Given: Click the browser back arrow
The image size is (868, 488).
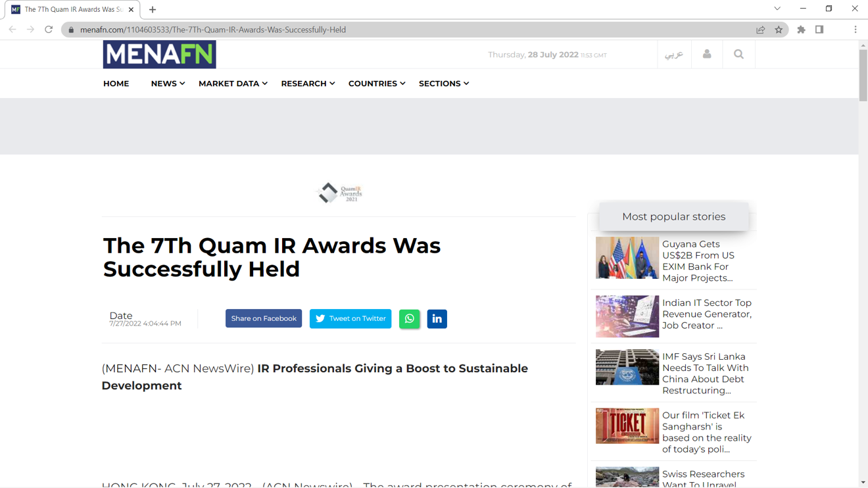Looking at the screenshot, I should (x=12, y=30).
